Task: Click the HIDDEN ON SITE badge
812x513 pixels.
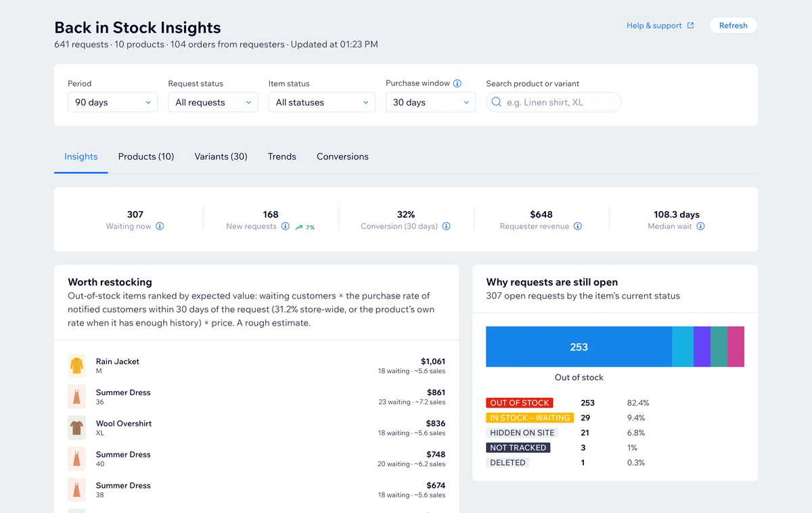Action: point(522,432)
